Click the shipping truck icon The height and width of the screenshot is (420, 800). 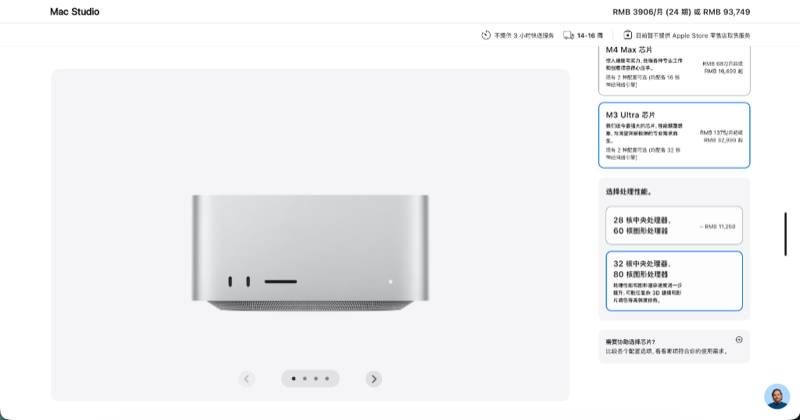[x=568, y=35]
